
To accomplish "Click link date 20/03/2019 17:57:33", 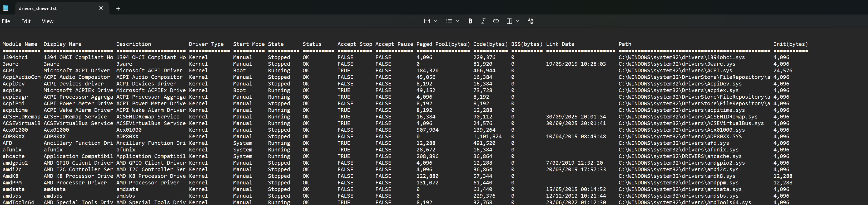I will pyautogui.click(x=576, y=170).
